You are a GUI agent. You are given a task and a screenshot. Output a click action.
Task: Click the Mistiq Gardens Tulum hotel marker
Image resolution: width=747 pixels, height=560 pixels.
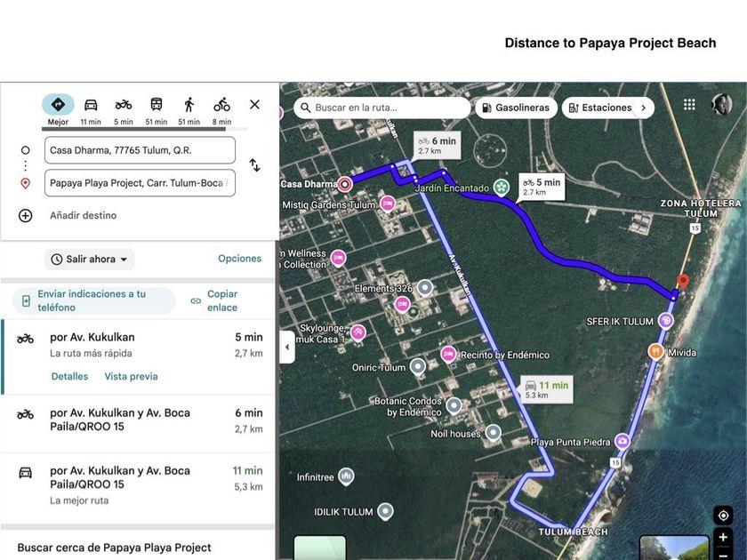388,204
